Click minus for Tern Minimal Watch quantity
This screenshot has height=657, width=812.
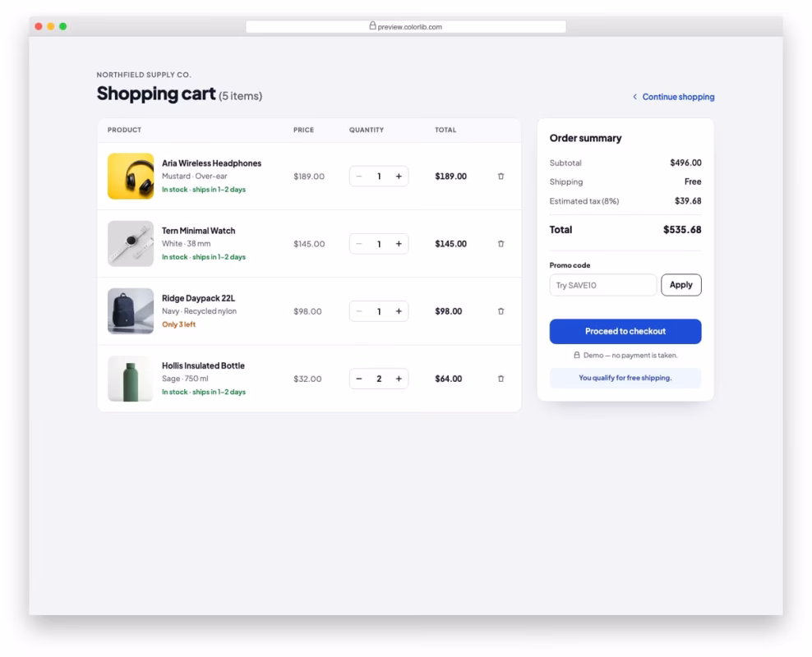[359, 244]
